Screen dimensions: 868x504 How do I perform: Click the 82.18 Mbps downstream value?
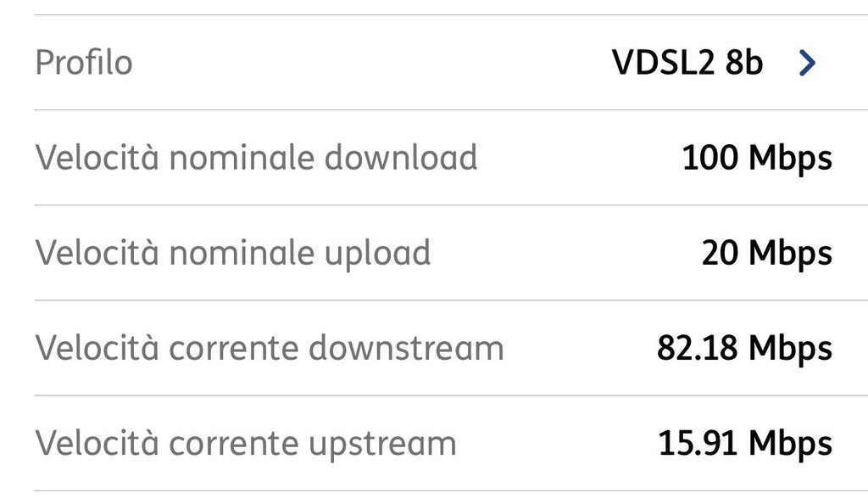(744, 348)
